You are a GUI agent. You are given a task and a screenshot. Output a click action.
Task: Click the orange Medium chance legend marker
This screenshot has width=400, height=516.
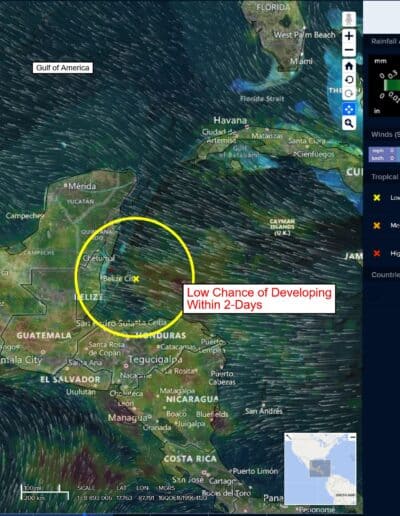[377, 226]
